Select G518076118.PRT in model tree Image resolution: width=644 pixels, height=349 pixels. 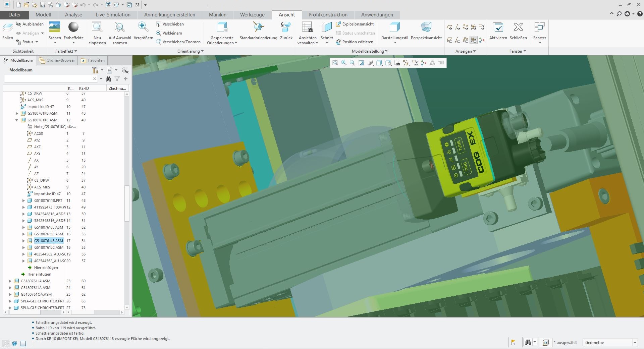[48, 200]
